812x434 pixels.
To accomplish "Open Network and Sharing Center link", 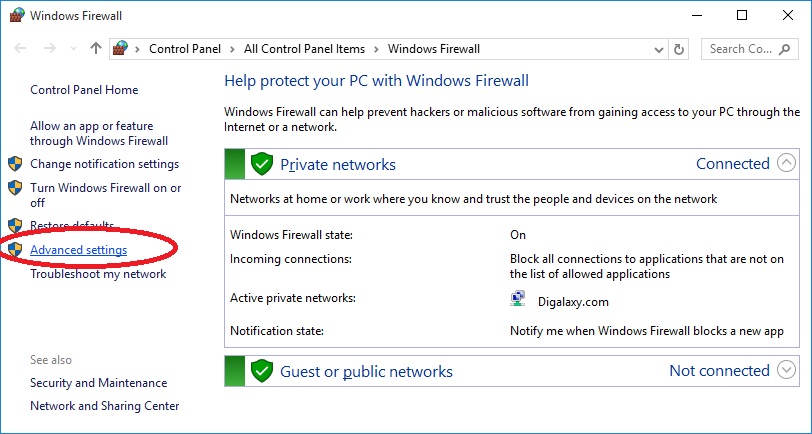I will click(x=104, y=406).
